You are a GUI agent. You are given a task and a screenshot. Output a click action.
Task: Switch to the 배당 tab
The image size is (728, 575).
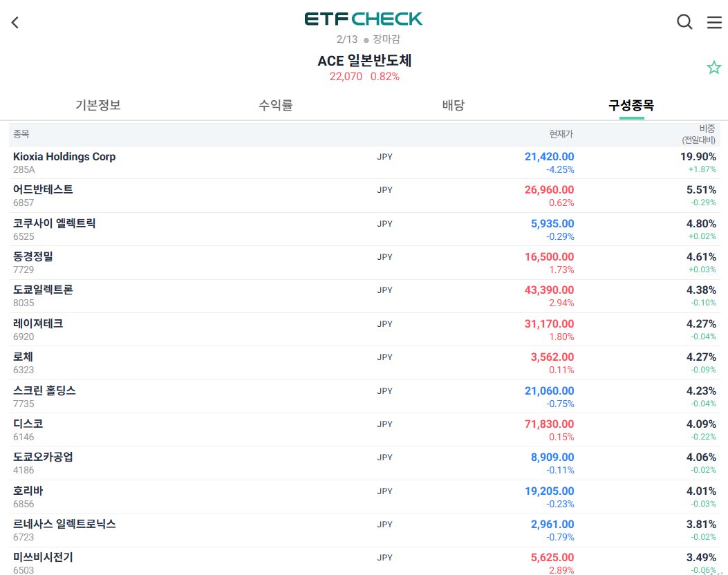click(x=453, y=105)
